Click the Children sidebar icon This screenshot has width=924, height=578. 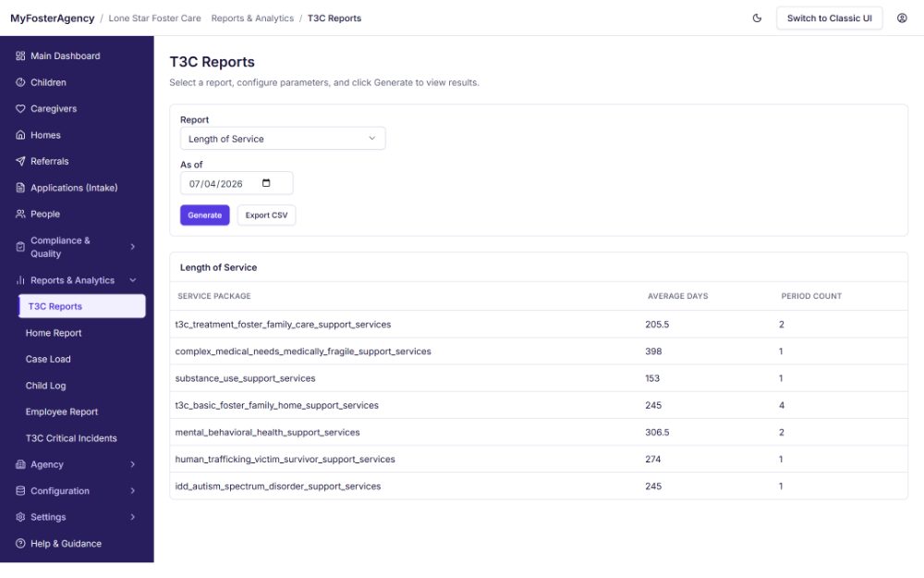tap(20, 82)
